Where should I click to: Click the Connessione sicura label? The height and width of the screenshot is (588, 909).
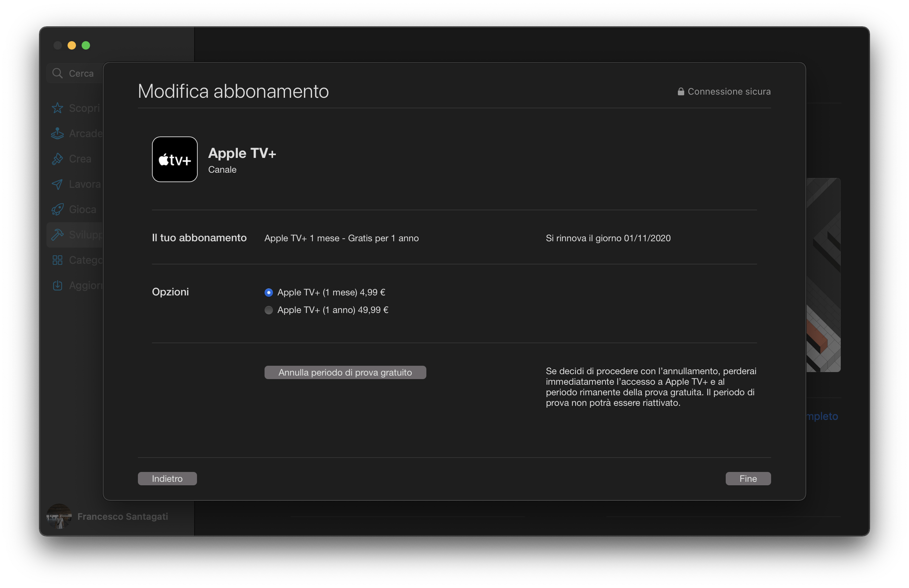click(729, 92)
